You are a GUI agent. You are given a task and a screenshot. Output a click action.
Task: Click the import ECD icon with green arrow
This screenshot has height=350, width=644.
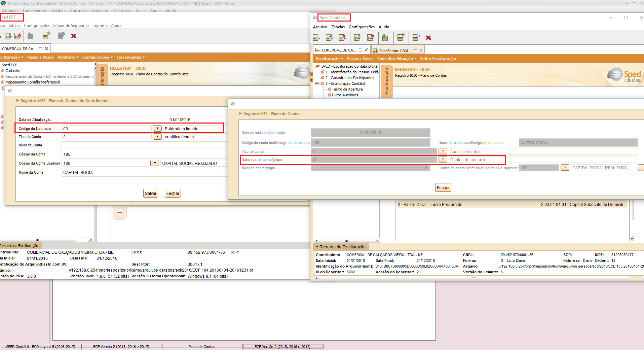(x=330, y=38)
